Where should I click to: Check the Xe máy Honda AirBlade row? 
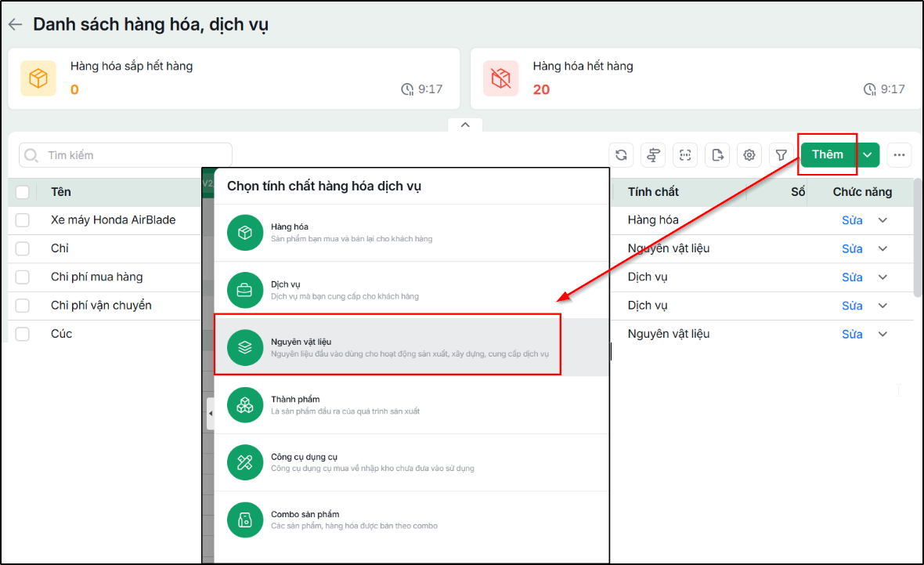click(x=23, y=220)
